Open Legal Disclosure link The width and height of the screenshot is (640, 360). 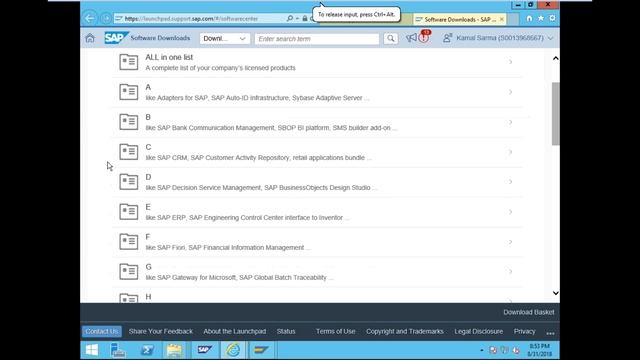point(478,331)
